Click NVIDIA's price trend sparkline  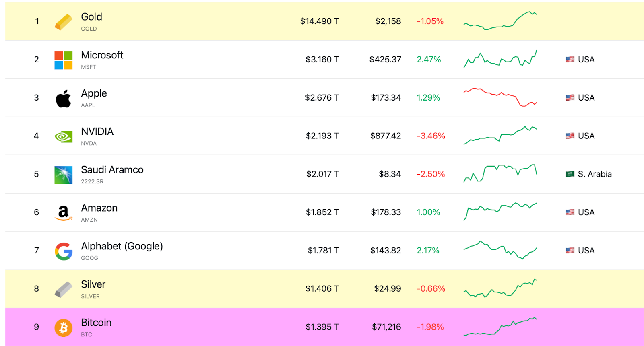click(500, 135)
